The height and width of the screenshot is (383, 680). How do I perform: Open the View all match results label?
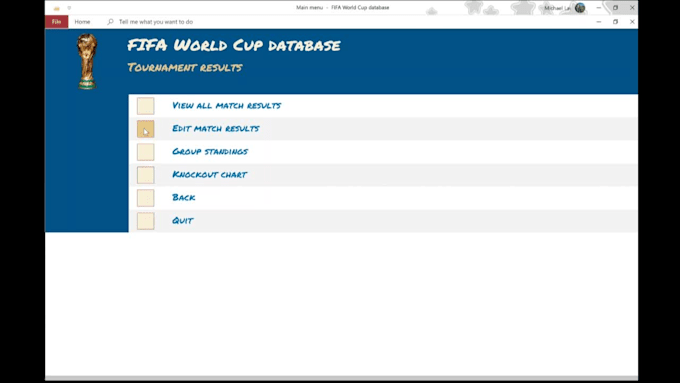226,105
